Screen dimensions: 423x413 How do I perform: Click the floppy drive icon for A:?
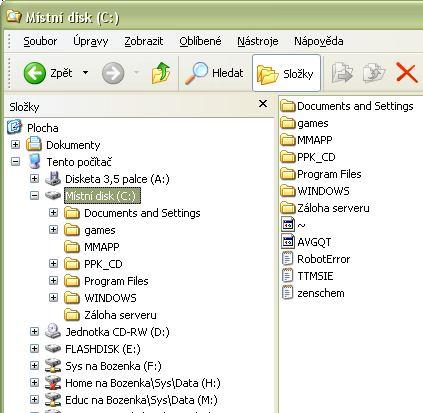pyautogui.click(x=53, y=179)
